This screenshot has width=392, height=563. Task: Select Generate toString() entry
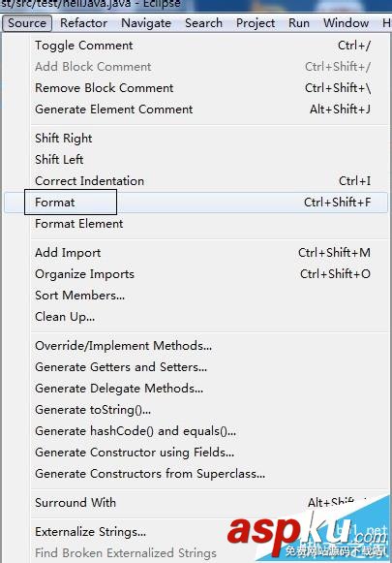196,410
